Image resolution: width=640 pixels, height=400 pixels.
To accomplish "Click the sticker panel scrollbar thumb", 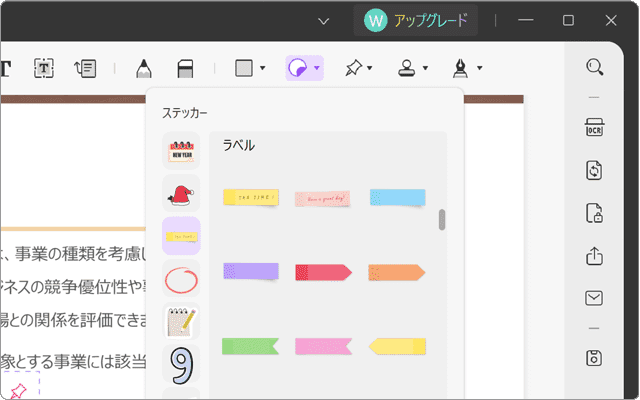I will click(x=442, y=220).
